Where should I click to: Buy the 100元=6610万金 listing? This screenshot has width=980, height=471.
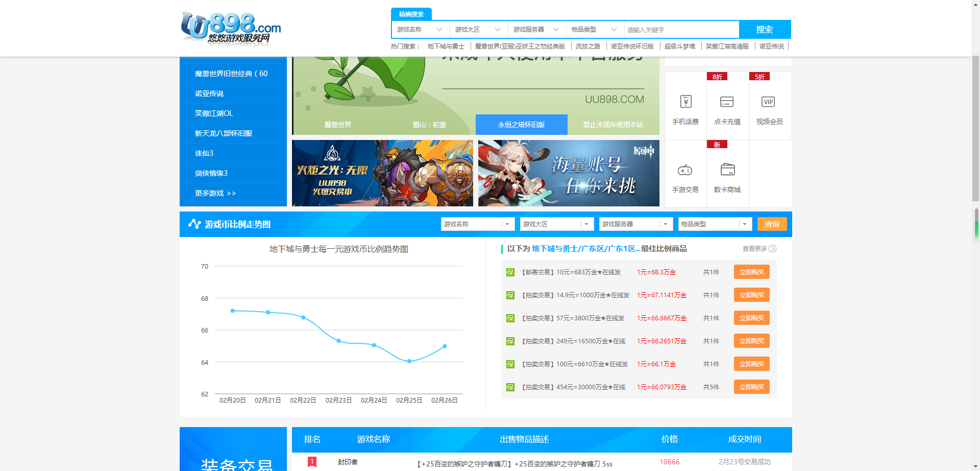click(x=751, y=364)
